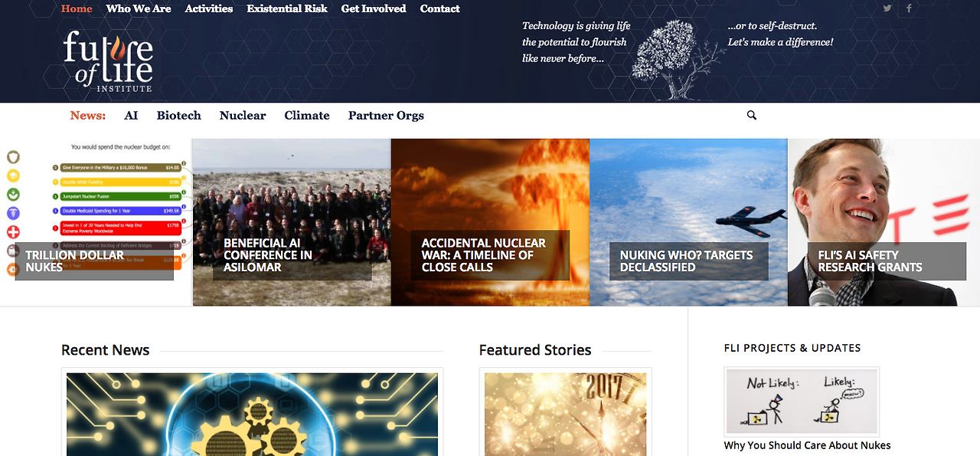Select the green category icon
The width and height of the screenshot is (980, 456).
tap(13, 195)
